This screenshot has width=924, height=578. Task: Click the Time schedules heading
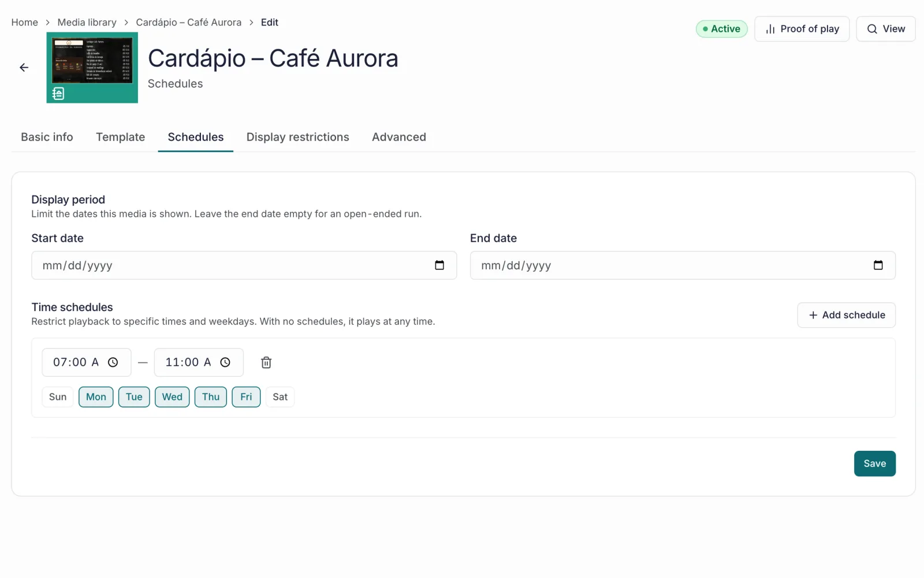pos(72,307)
